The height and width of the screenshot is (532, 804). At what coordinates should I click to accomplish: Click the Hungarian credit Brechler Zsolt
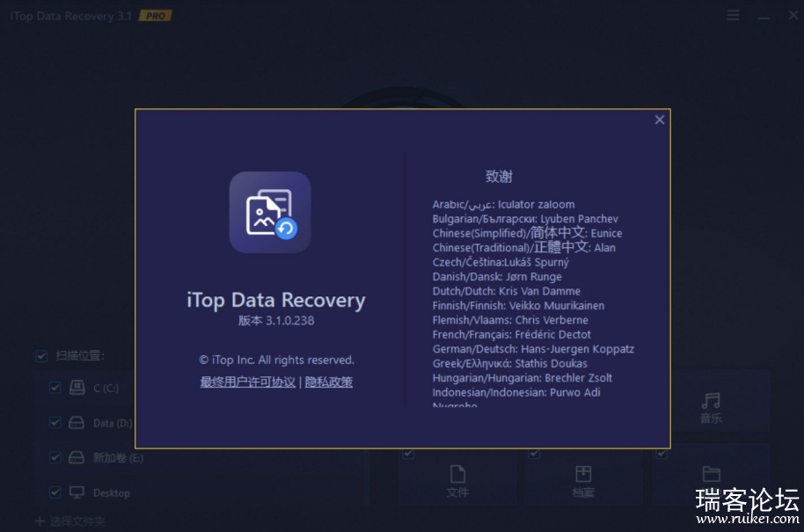(522, 378)
